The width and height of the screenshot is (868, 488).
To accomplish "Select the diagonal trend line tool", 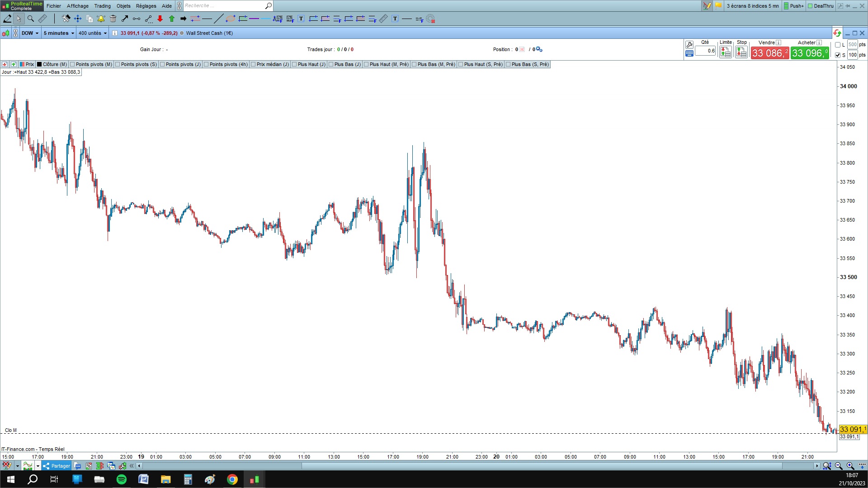I will tap(219, 19).
